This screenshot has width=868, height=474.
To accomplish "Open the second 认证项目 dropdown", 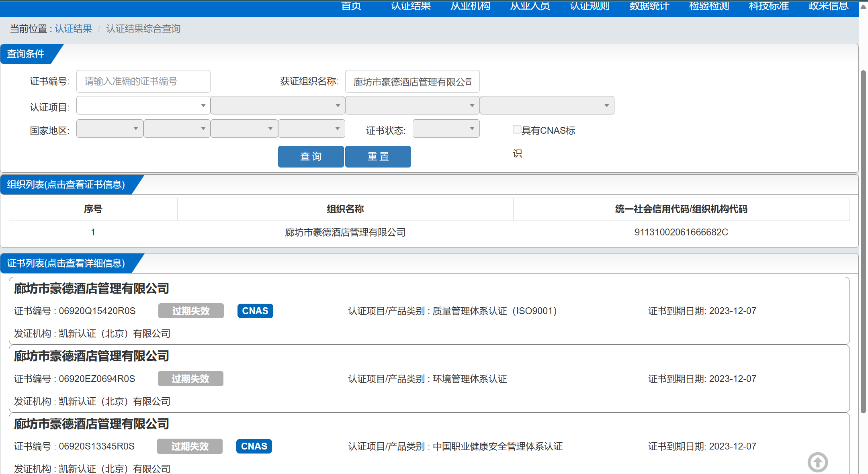I will point(278,106).
